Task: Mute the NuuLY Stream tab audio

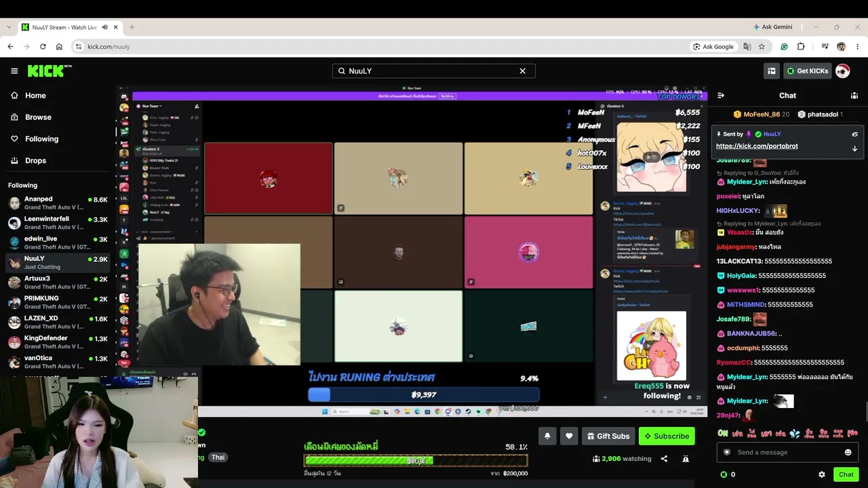Action: [105, 27]
